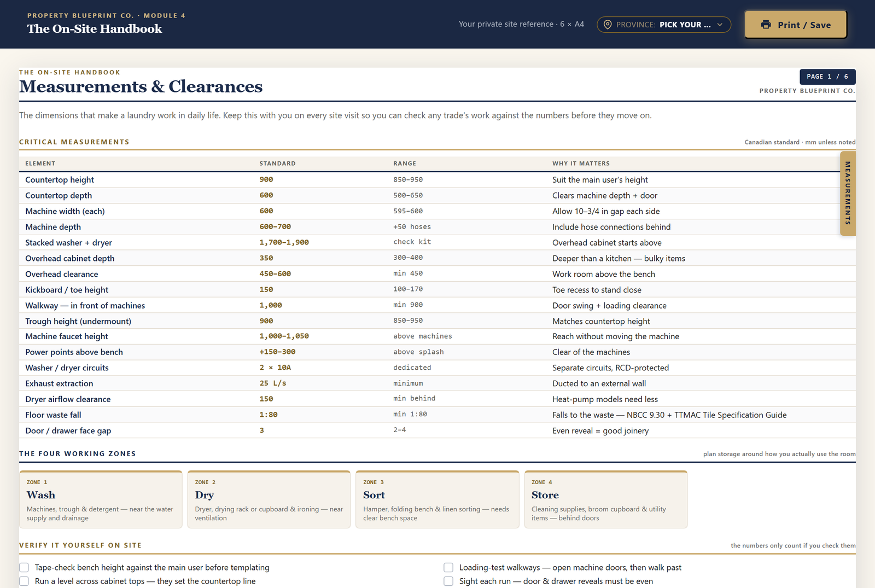Image resolution: width=875 pixels, height=588 pixels.
Task: Click the ELEMENT column header
Action: 40,164
